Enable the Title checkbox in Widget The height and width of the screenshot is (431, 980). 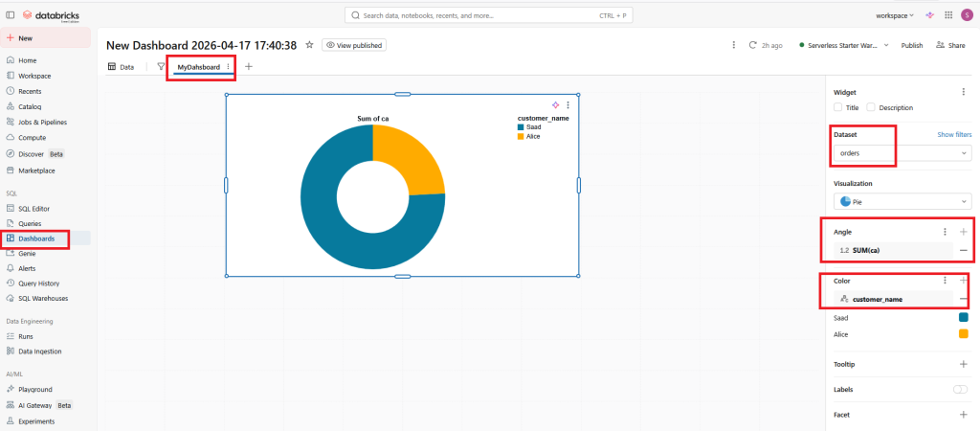(x=839, y=108)
